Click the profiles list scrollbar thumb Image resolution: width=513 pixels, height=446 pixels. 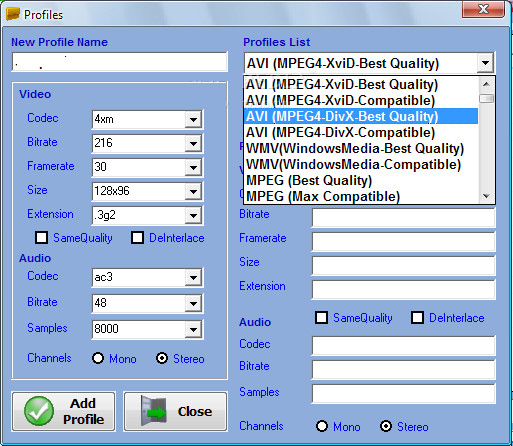coord(486,98)
